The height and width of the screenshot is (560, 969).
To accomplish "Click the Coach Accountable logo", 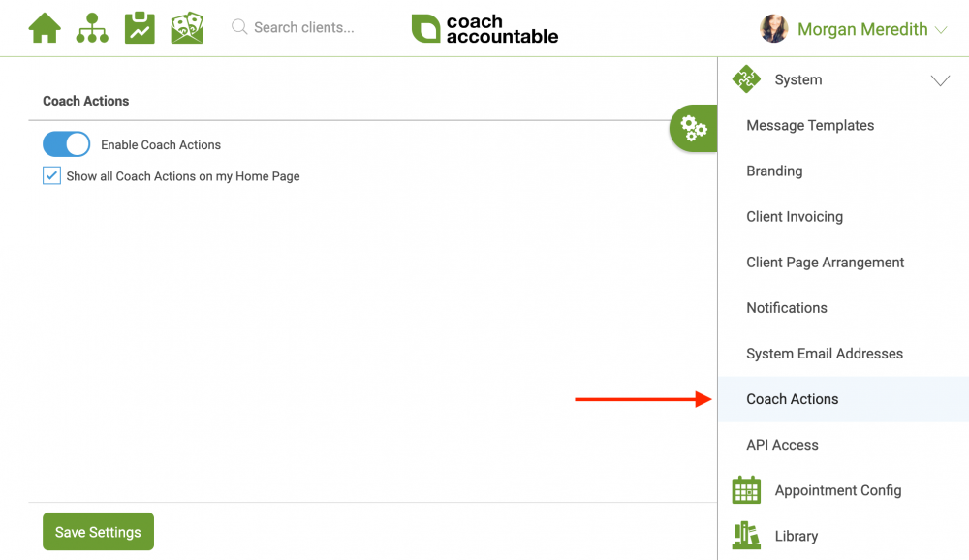I will pos(485,28).
